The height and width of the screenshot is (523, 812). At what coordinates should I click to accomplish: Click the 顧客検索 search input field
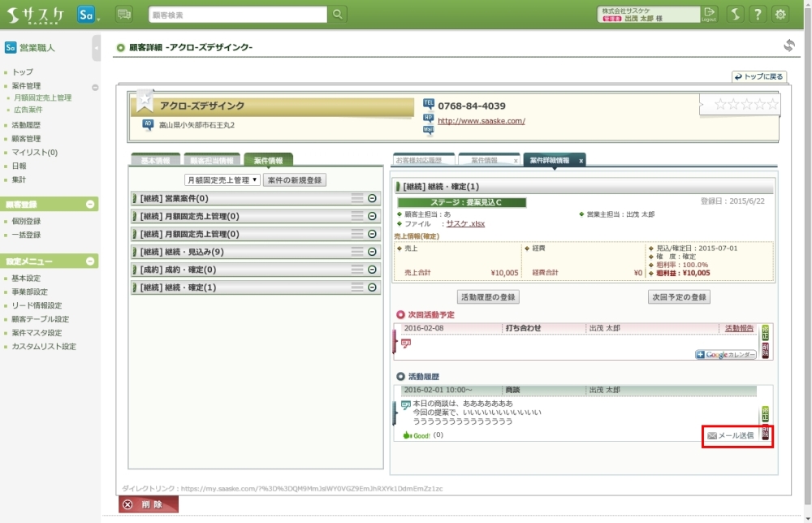pos(238,14)
